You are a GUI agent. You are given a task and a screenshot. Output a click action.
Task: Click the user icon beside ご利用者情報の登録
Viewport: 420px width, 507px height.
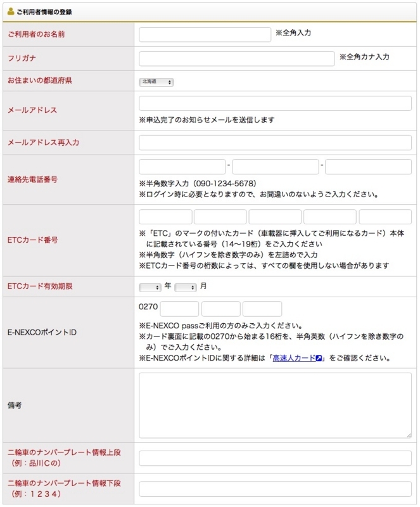tap(11, 11)
